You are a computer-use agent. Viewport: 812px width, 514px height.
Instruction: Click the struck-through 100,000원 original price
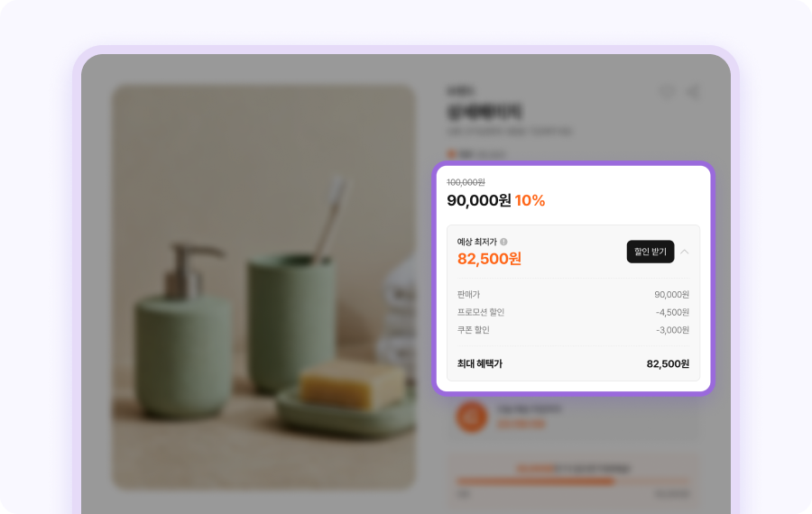466,182
